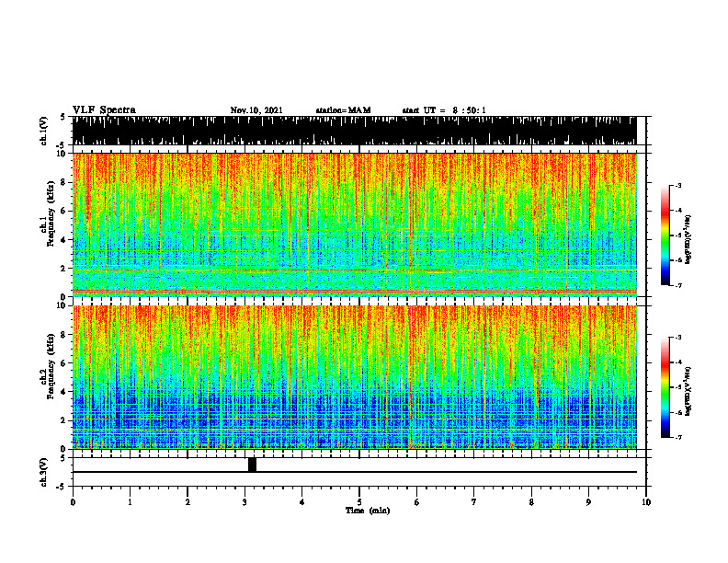Screen dimensions: 728x563
Task: Click the 'station=MAM' label
Action: [343, 110]
